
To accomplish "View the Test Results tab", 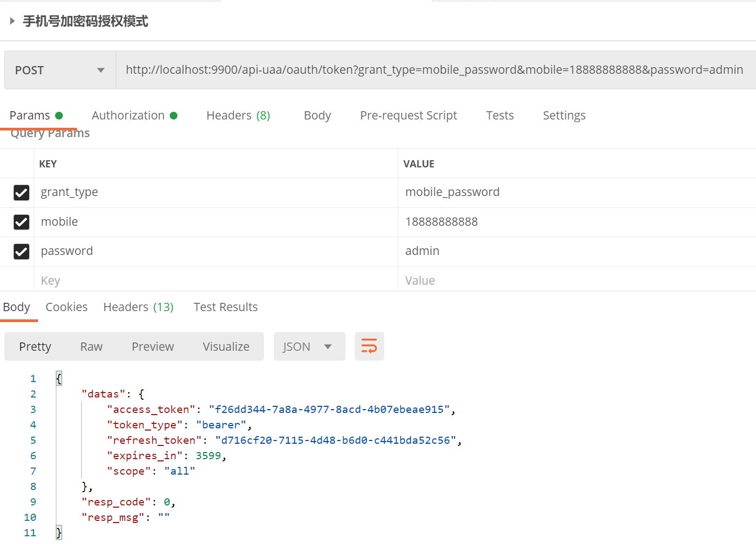I will coord(225,307).
